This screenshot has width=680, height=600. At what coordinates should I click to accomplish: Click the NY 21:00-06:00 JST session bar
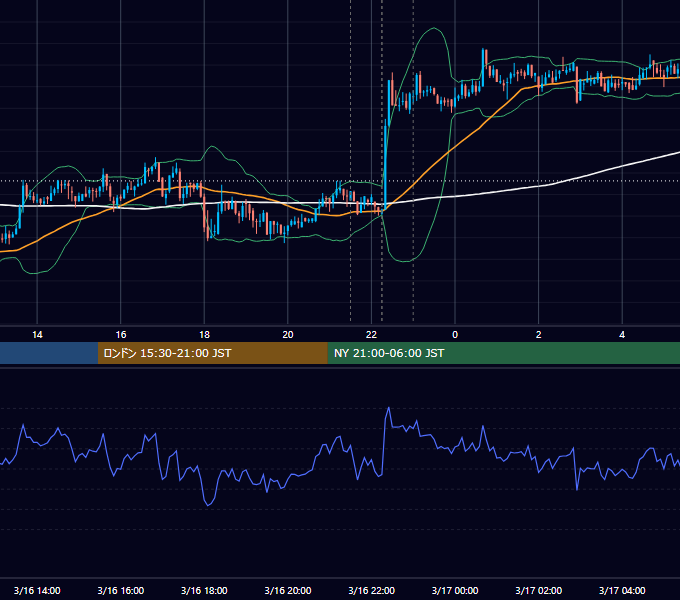pyautogui.click(x=503, y=353)
